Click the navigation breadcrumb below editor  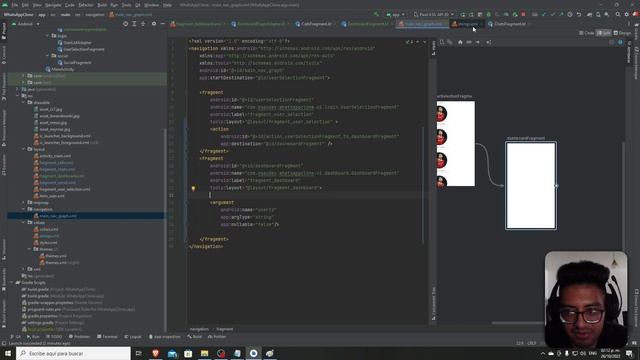click(199, 329)
